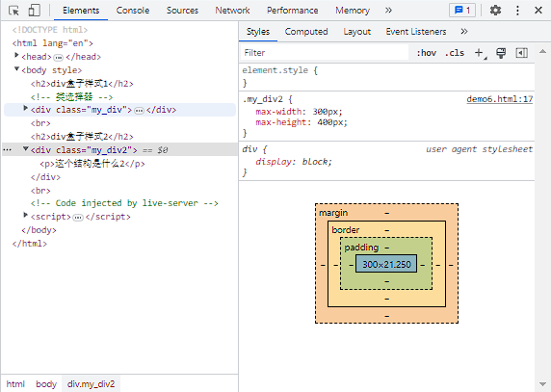This screenshot has height=392, width=551.
Task: Open the Sources tab
Action: 182,11
